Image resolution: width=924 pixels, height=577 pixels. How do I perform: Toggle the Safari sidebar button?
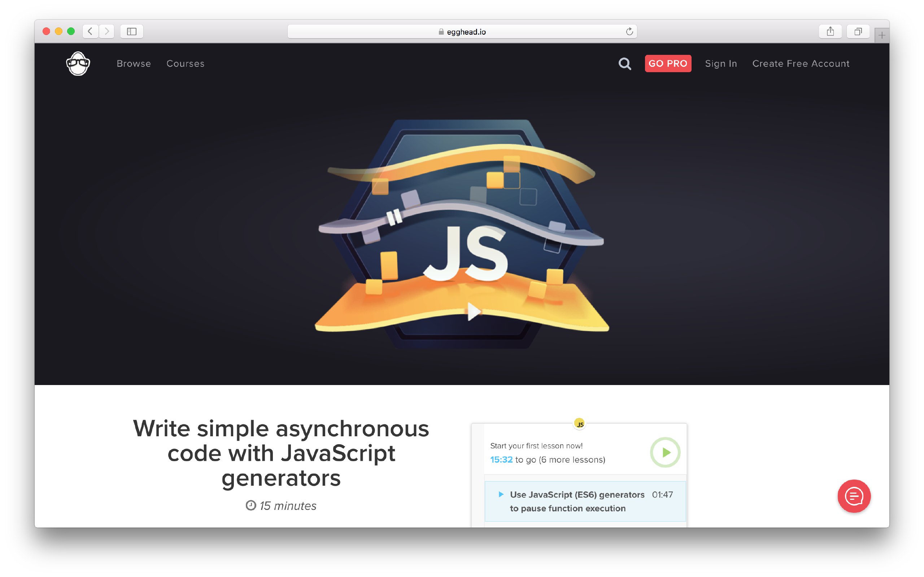[x=132, y=31]
